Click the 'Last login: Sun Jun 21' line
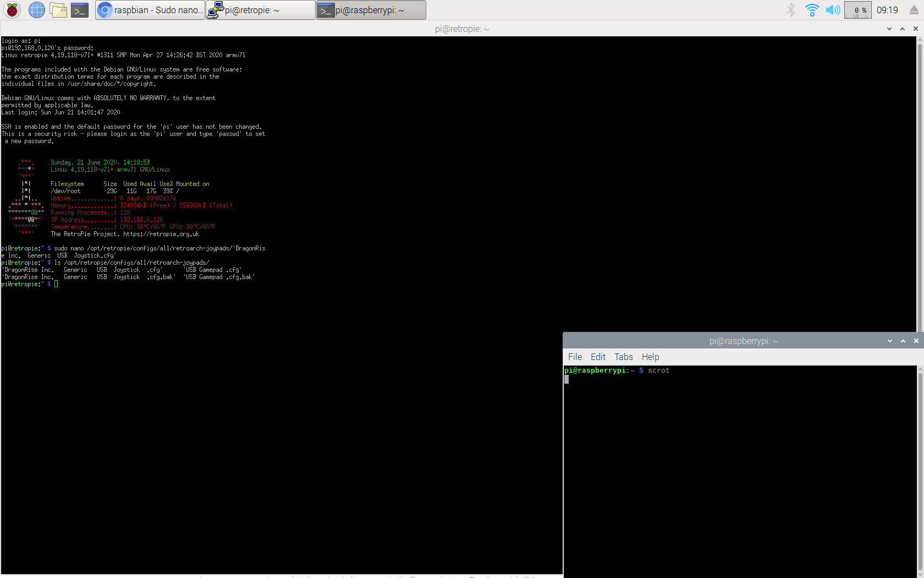This screenshot has height=578, width=924. point(61,112)
